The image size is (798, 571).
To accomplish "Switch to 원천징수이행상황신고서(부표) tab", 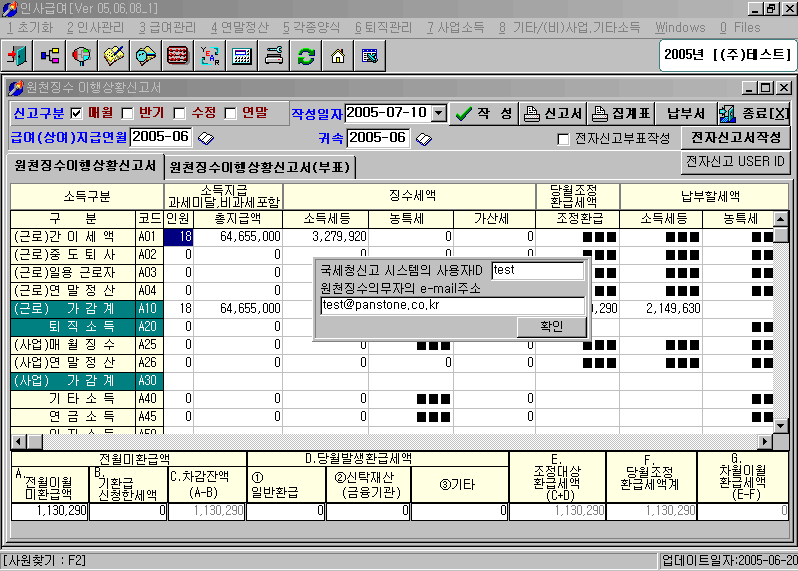I will [260, 166].
